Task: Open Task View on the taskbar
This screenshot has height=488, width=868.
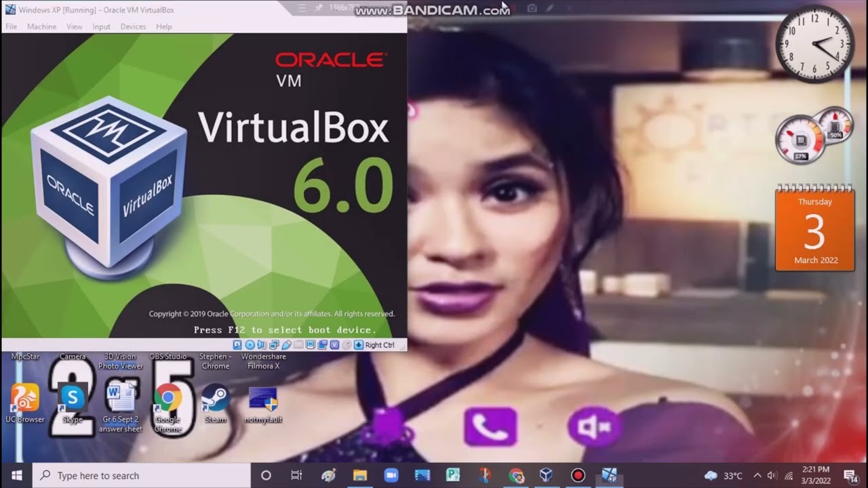Action: 296,475
